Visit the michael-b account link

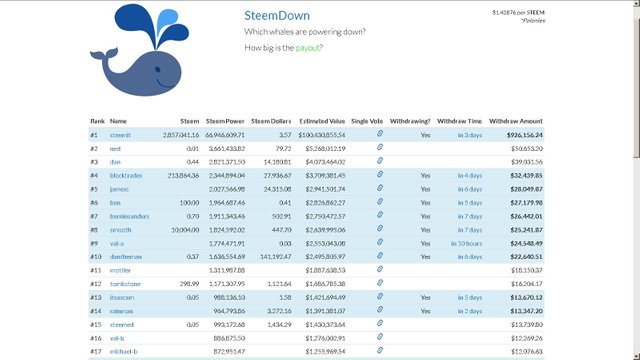(123, 351)
